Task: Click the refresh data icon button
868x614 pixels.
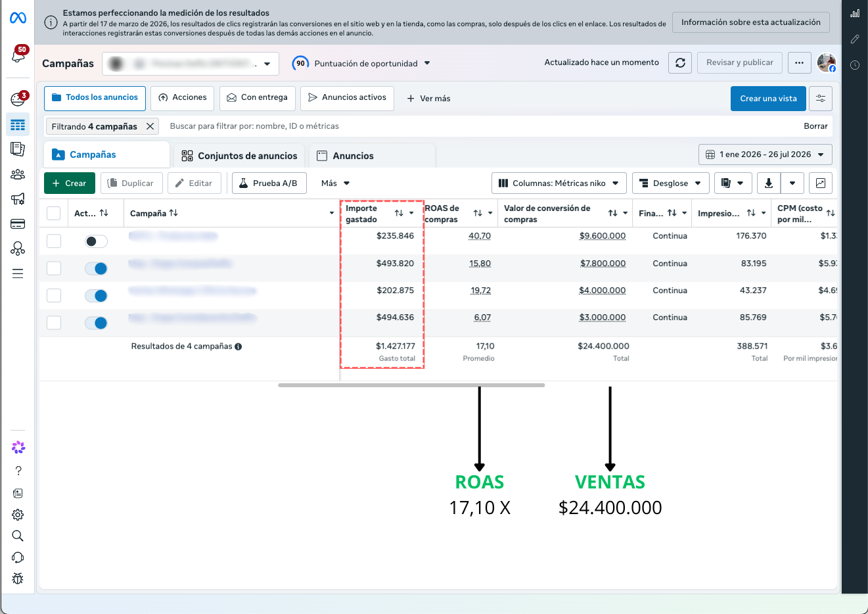Action: point(680,63)
